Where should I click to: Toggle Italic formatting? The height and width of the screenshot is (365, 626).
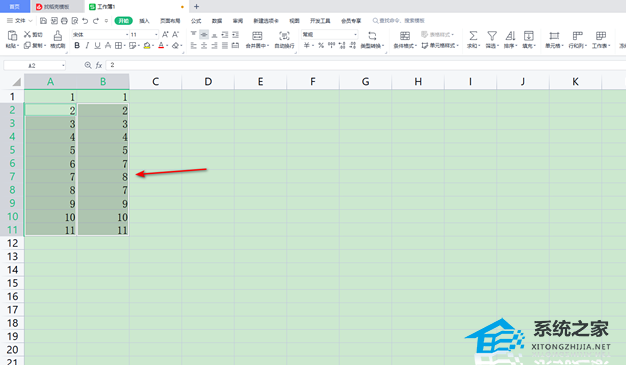point(87,46)
